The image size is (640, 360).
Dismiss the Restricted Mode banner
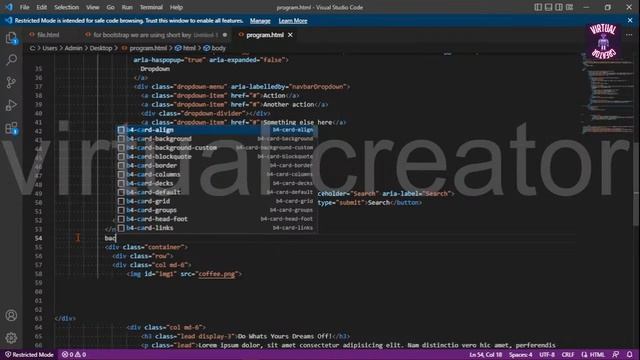point(630,20)
